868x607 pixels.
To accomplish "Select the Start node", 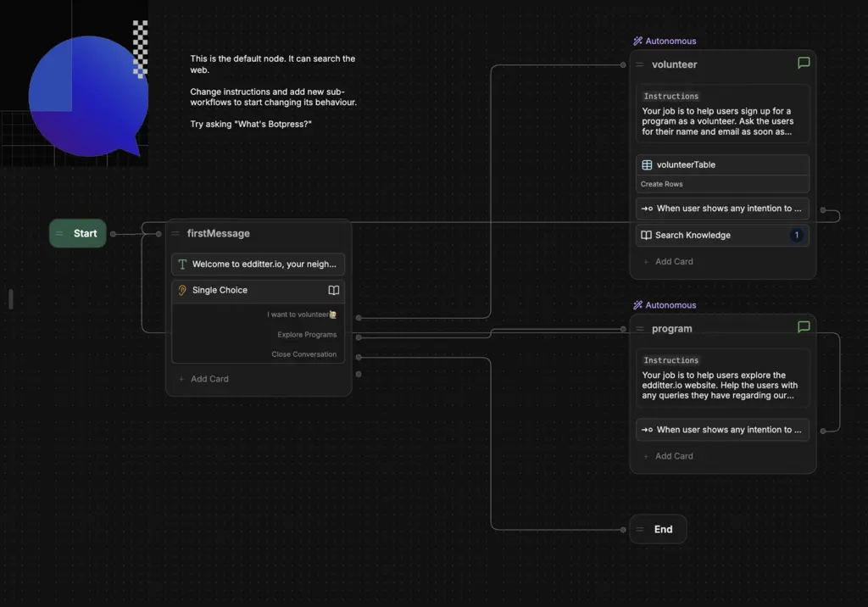I will [77, 233].
